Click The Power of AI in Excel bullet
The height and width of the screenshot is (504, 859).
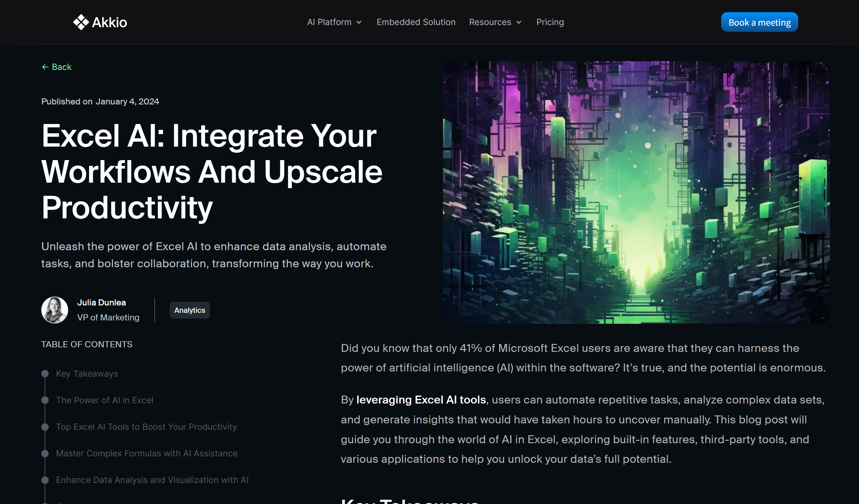tap(45, 400)
